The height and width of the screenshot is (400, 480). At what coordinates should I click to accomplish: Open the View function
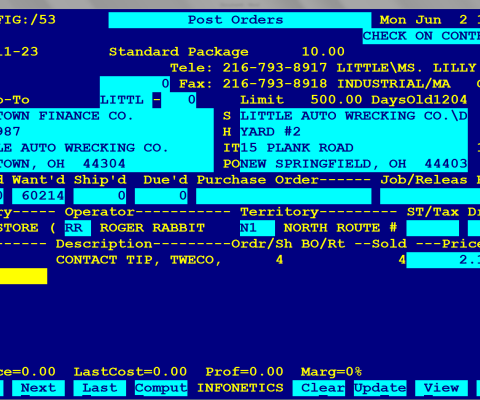tap(442, 388)
